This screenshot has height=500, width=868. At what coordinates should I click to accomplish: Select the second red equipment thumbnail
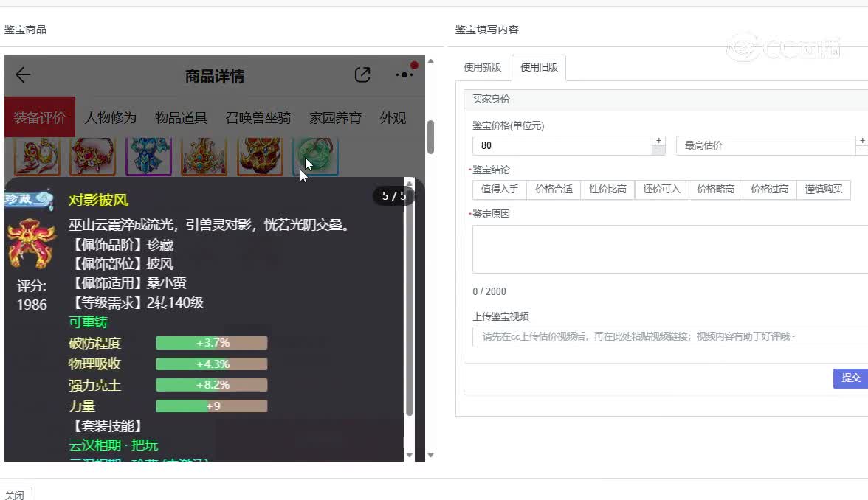tap(92, 156)
